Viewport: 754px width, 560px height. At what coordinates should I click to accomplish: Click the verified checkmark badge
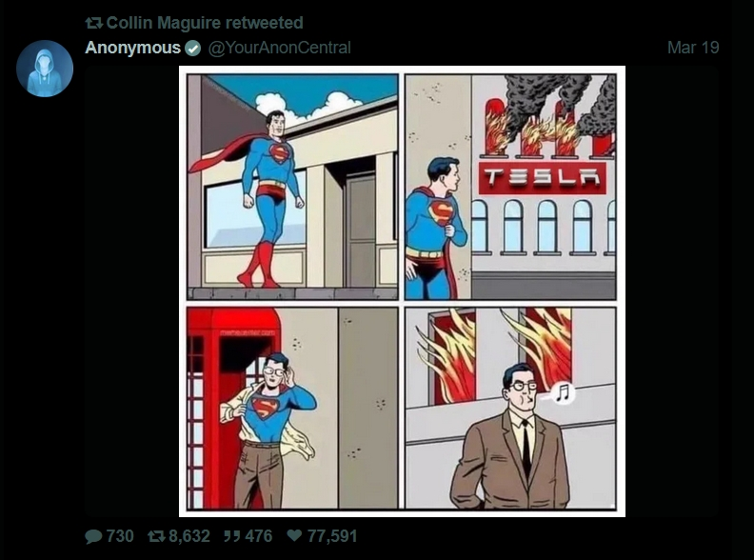click(193, 49)
